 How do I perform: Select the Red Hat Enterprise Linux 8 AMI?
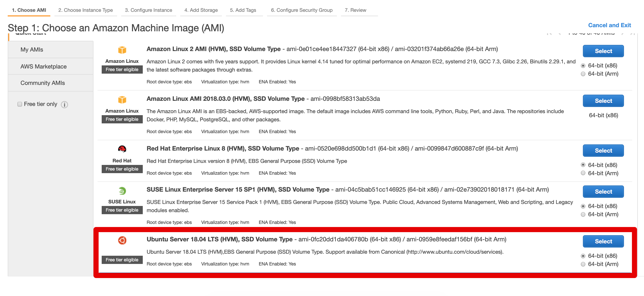click(603, 151)
